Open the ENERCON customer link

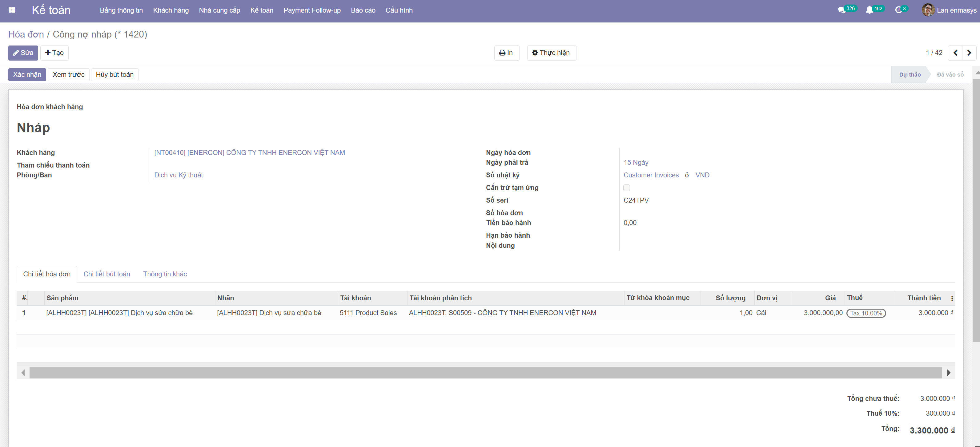(250, 152)
